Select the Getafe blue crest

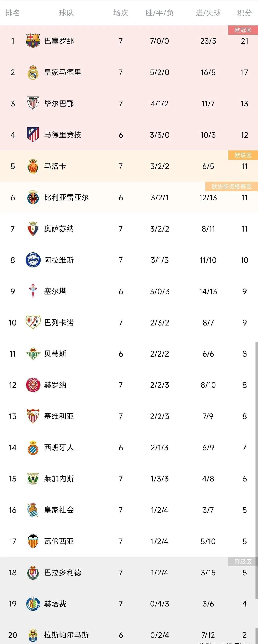pos(33,604)
